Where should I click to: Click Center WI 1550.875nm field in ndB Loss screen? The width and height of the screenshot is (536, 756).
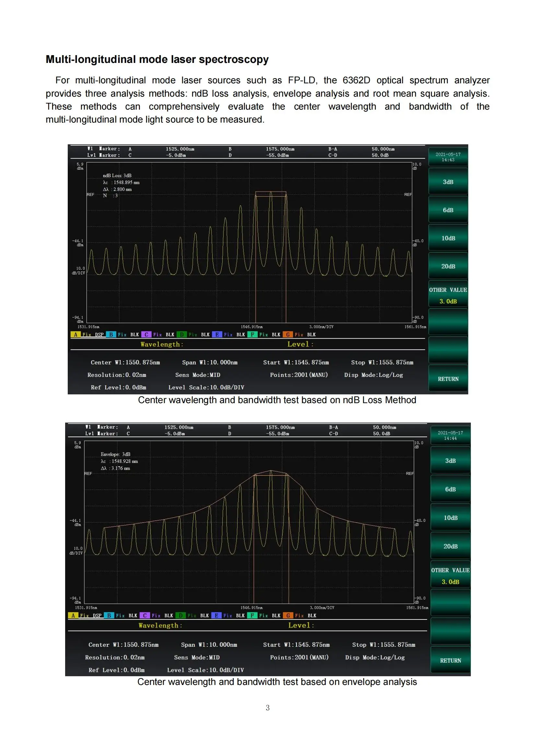125,362
